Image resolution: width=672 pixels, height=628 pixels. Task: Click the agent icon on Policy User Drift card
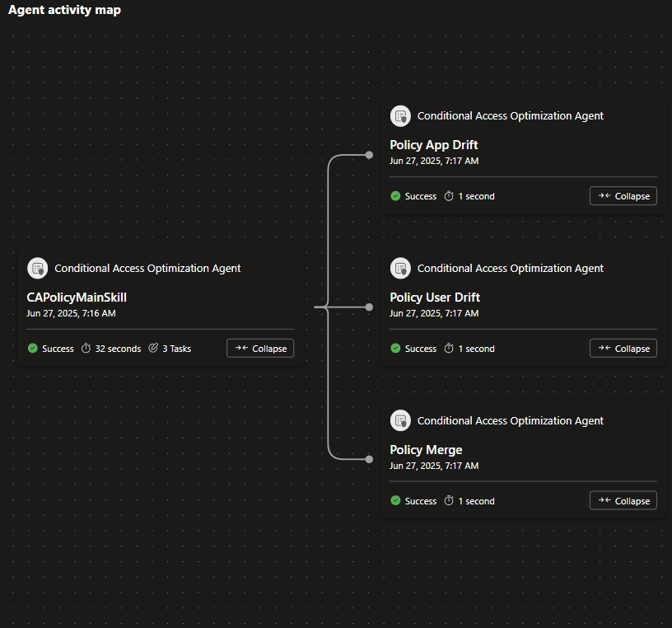(400, 268)
